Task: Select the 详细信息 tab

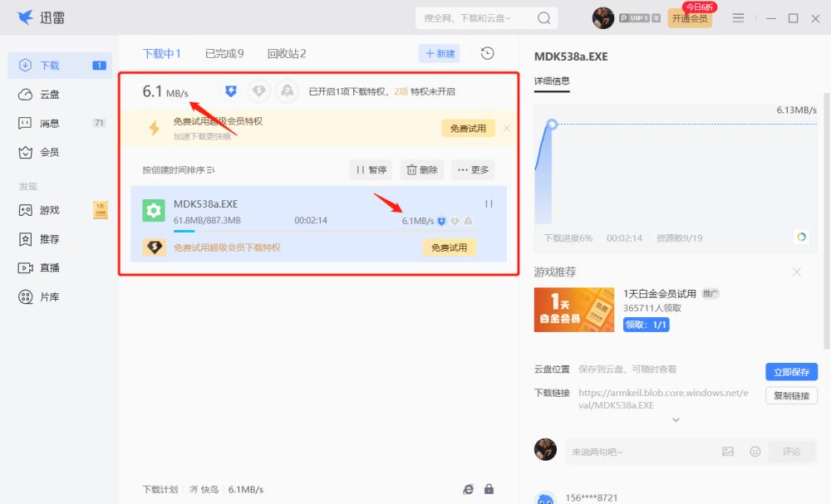Action: click(x=552, y=81)
